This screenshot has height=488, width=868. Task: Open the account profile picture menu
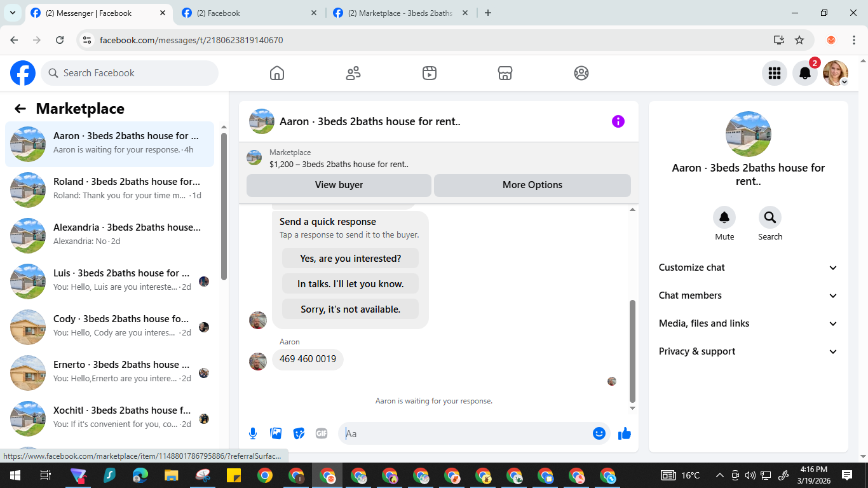click(836, 73)
